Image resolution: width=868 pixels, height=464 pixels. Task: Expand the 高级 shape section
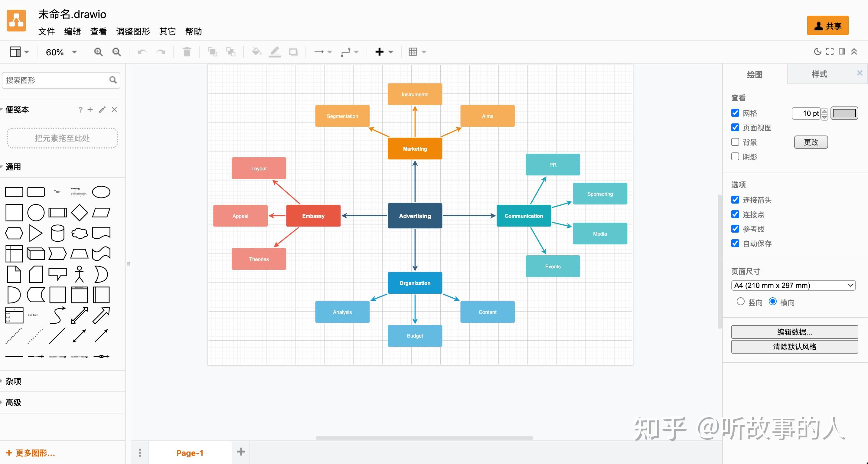pyautogui.click(x=13, y=402)
